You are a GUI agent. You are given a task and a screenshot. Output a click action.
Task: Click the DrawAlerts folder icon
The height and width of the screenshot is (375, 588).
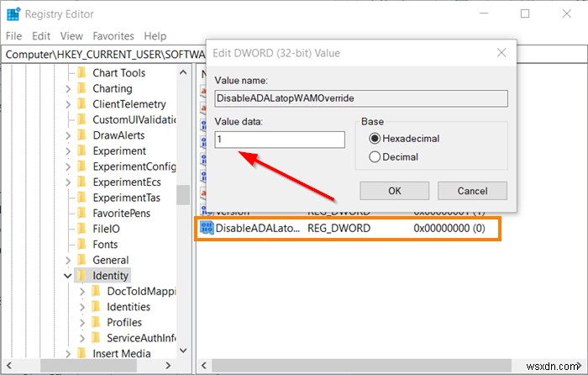(81, 135)
